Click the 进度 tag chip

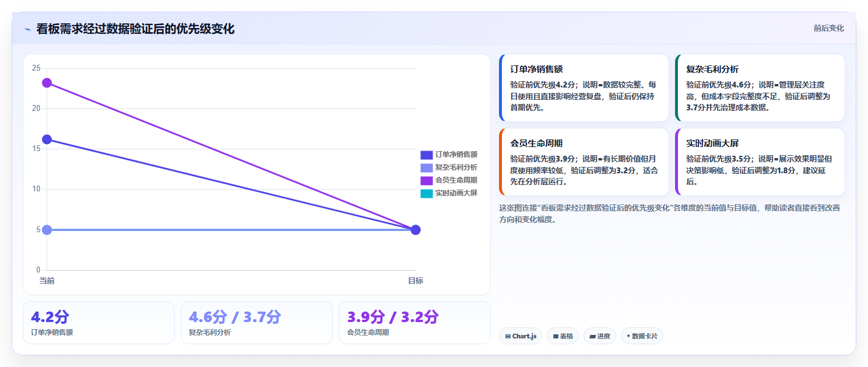tap(600, 336)
